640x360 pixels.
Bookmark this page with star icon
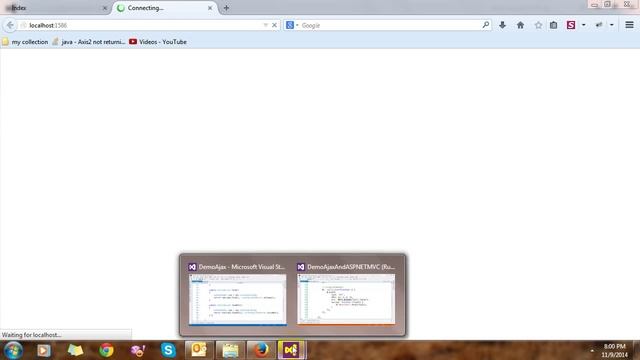point(538,25)
